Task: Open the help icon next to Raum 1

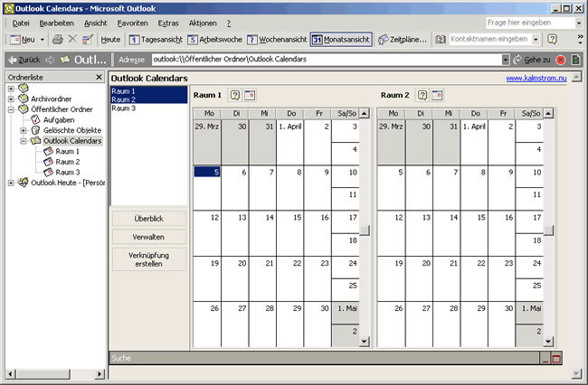Action: pyautogui.click(x=235, y=95)
